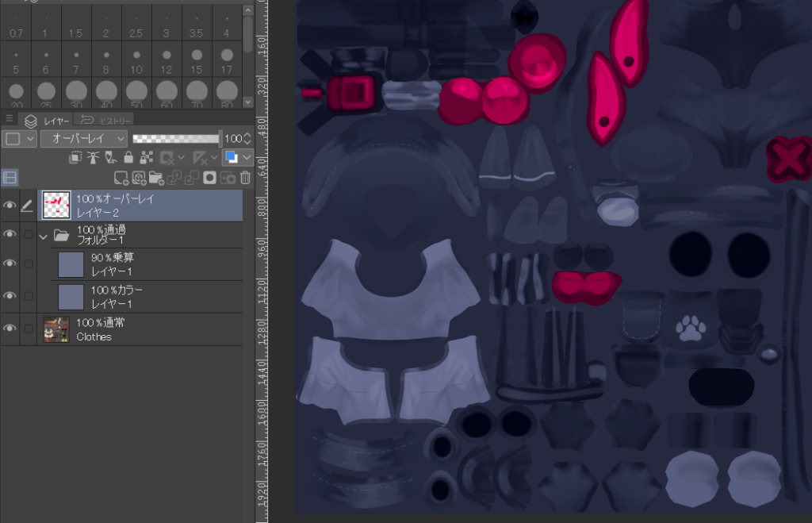Viewport: 812px width, 523px height.
Task: Click the new vector layer icon
Action: (x=139, y=178)
